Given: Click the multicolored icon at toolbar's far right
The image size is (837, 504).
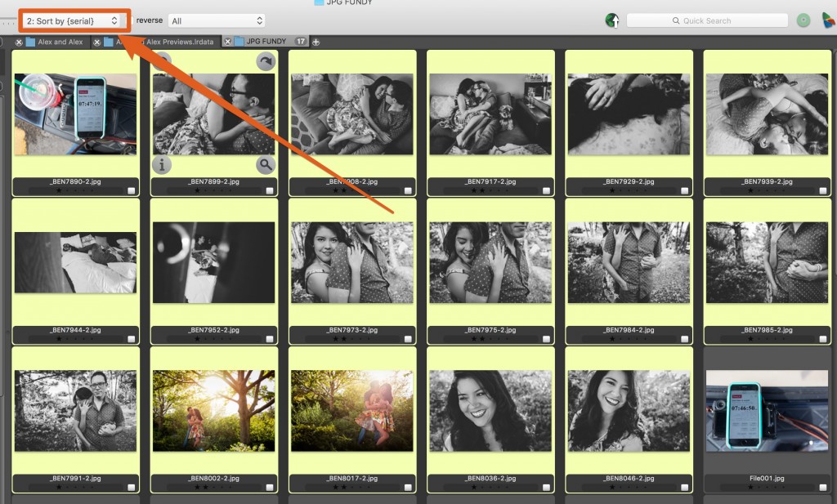Looking at the screenshot, I should pos(828,20).
